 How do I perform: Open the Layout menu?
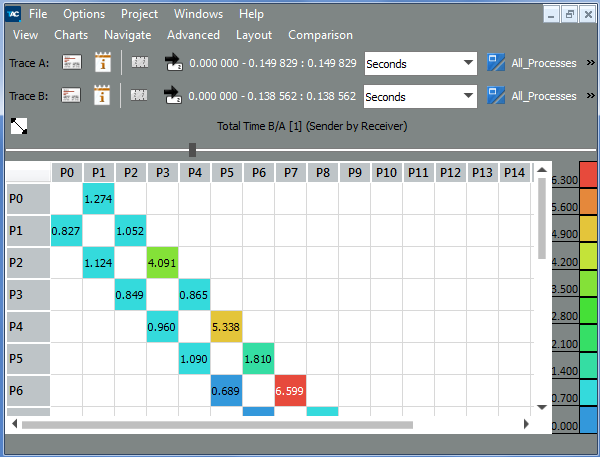pos(254,35)
